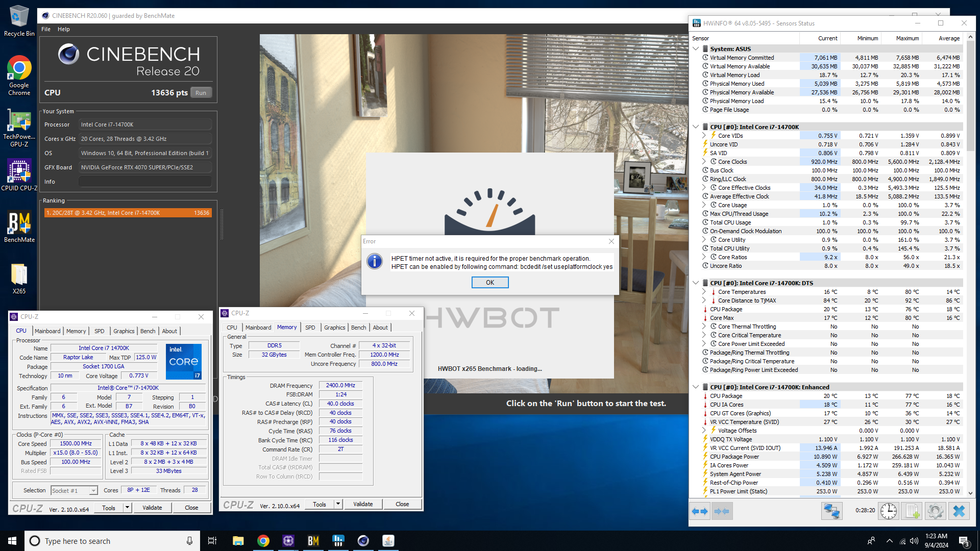Open Cinebench File menu

pyautogui.click(x=46, y=29)
